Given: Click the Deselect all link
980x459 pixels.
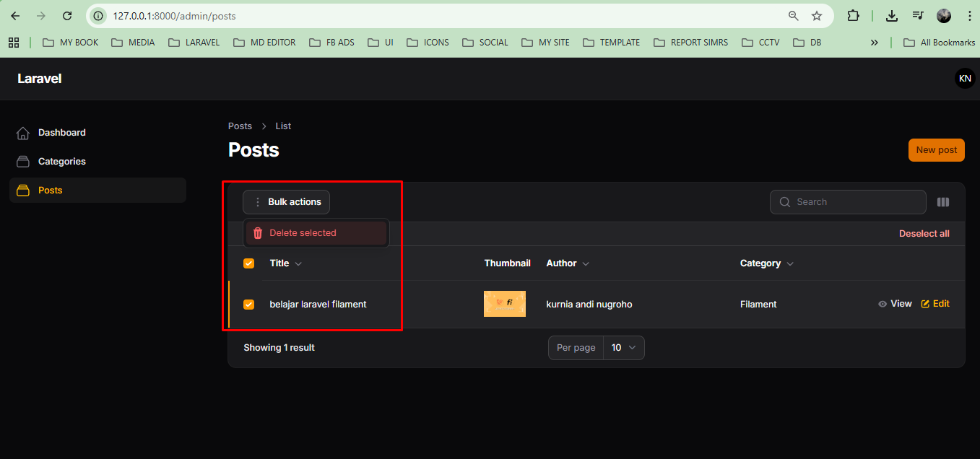Looking at the screenshot, I should (924, 233).
